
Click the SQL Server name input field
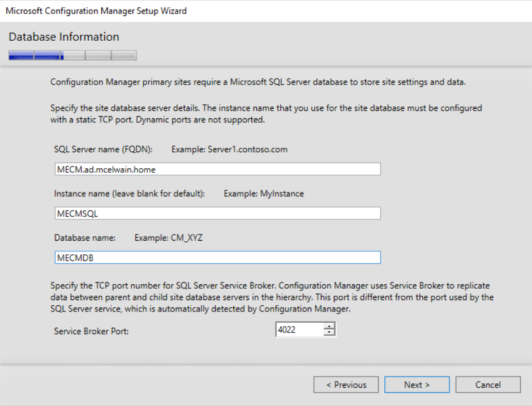pos(217,169)
